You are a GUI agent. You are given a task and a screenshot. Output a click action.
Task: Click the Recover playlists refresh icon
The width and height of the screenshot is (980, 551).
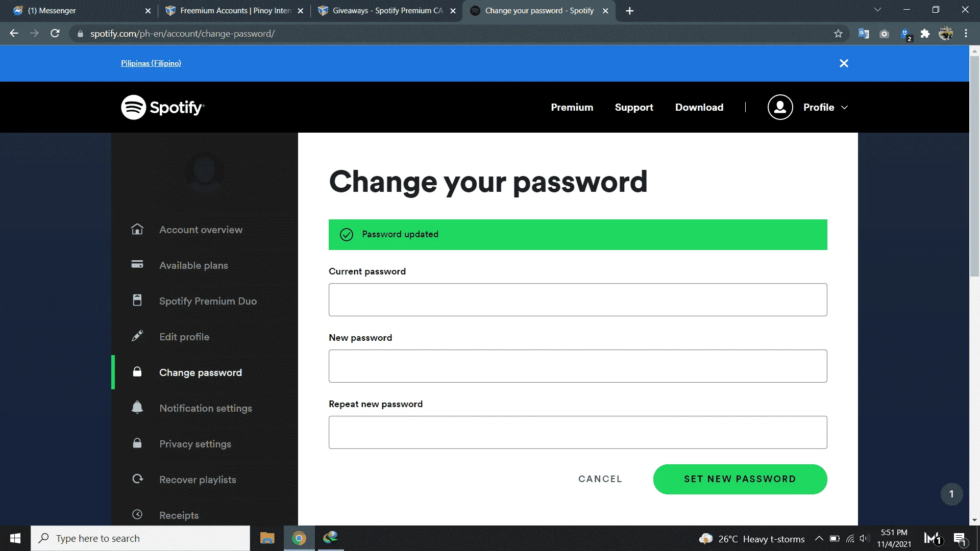click(137, 479)
